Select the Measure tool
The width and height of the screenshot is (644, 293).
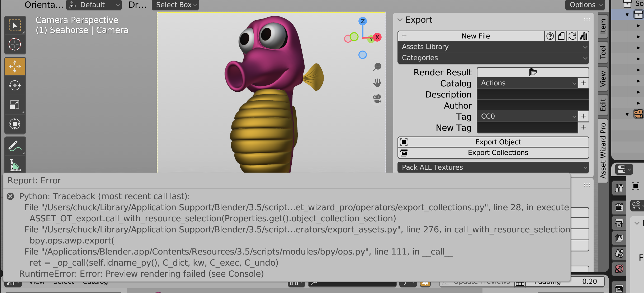point(15,164)
